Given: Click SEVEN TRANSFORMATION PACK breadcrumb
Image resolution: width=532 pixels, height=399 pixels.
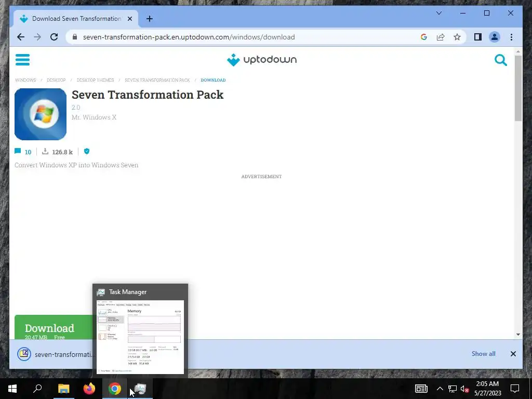Looking at the screenshot, I should pyautogui.click(x=157, y=80).
